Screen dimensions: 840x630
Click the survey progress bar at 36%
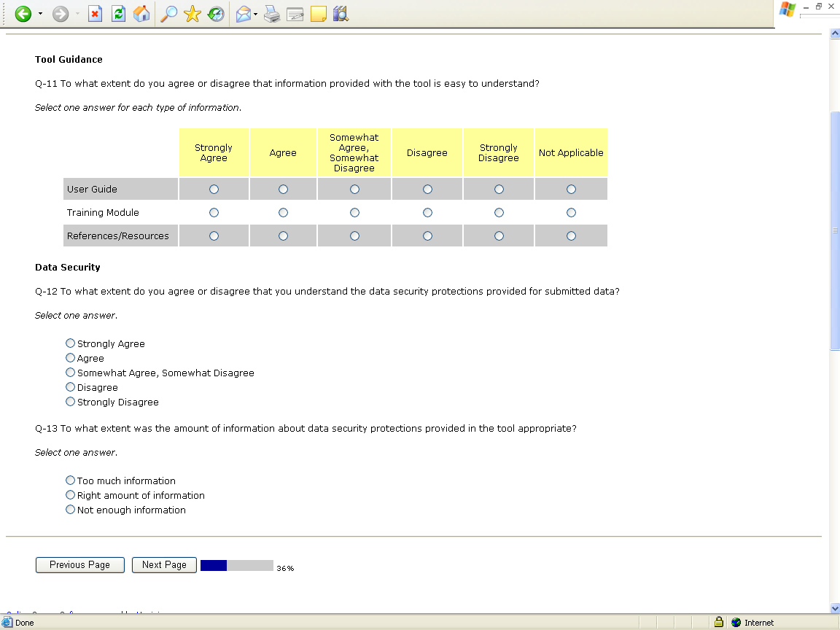(236, 565)
